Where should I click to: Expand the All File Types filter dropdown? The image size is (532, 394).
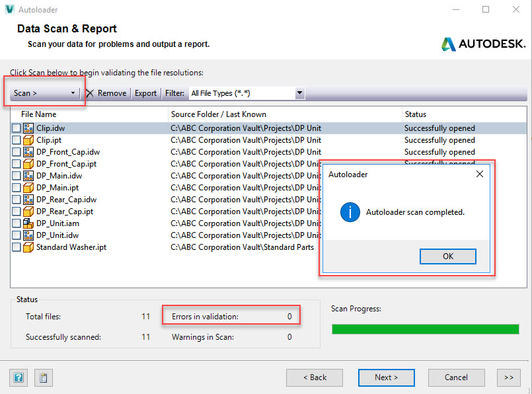click(x=299, y=93)
